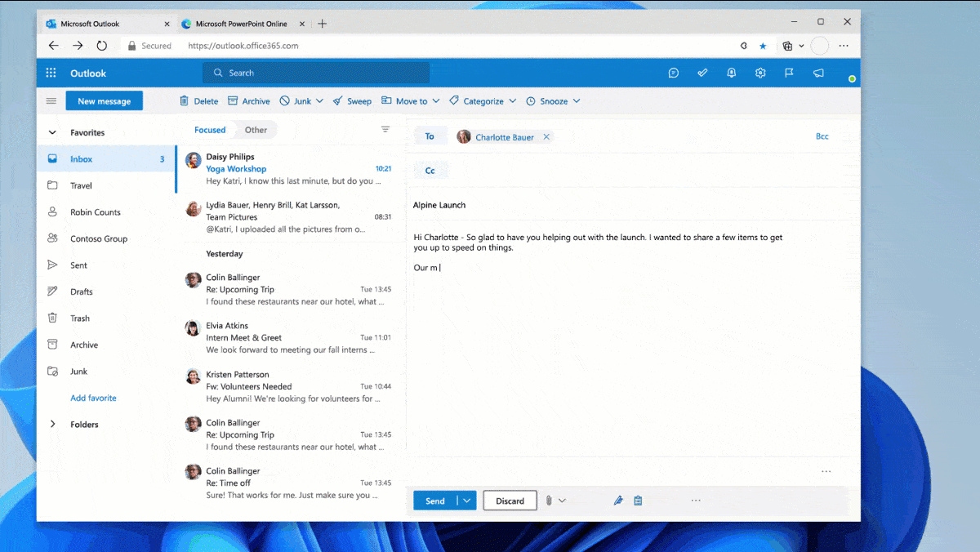The width and height of the screenshot is (980, 552).
Task: Open the What's New megaphone
Action: pos(818,73)
